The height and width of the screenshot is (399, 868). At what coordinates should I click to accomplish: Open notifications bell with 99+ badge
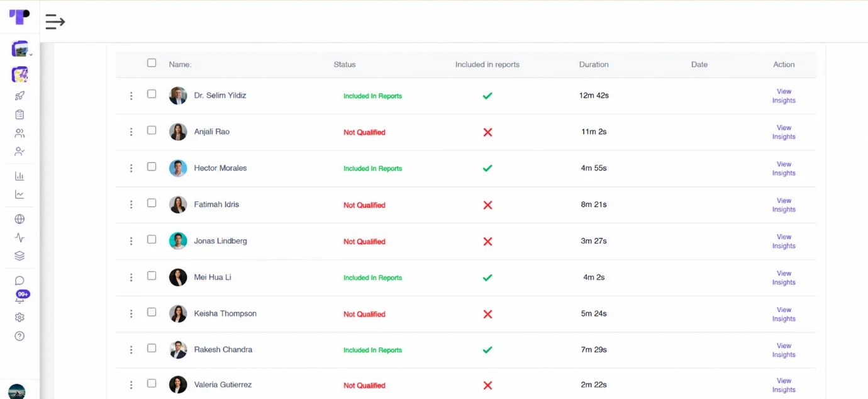tap(21, 298)
